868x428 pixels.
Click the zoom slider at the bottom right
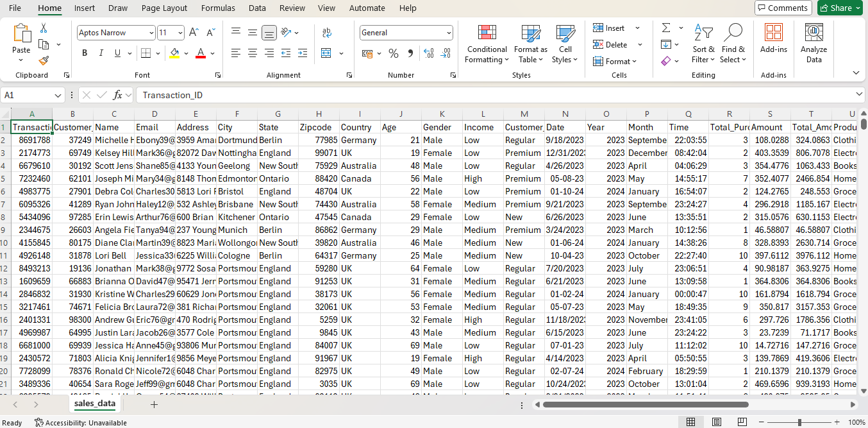click(799, 422)
